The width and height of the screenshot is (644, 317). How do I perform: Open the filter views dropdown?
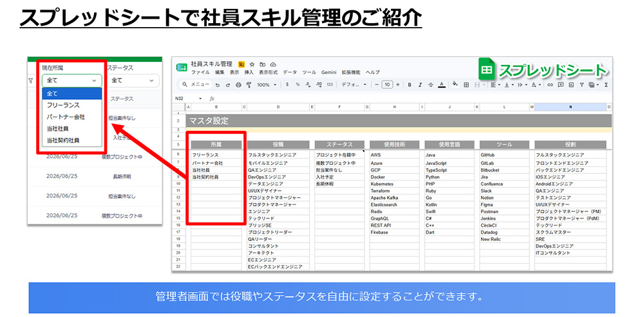tap(594, 84)
